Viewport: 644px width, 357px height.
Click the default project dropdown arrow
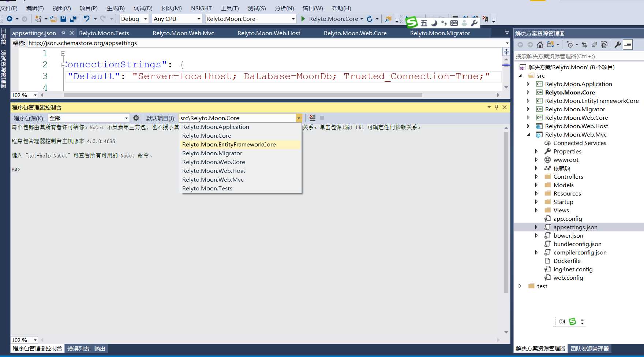(x=299, y=118)
